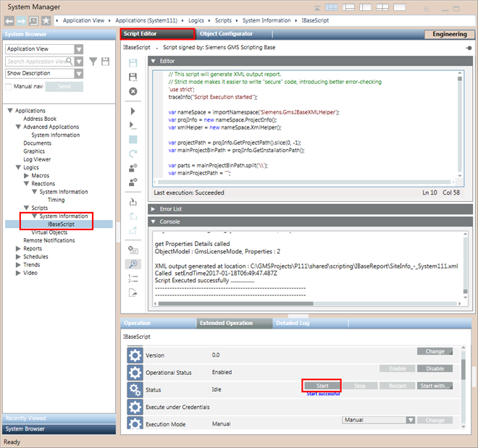
Task: Run the script with play icon
Action: 133,111
